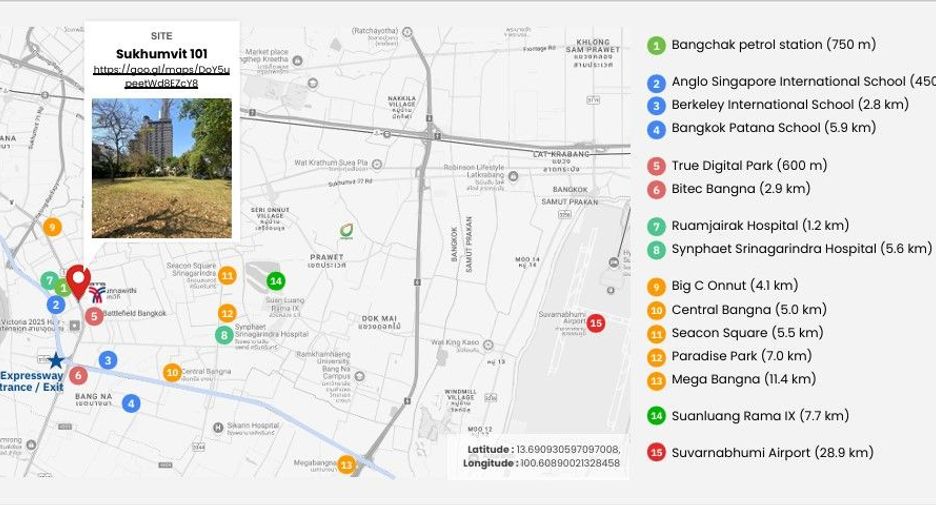The image size is (936, 505).
Task: Click legend icon 14 for Suanluang Rama IX
Action: click(656, 416)
